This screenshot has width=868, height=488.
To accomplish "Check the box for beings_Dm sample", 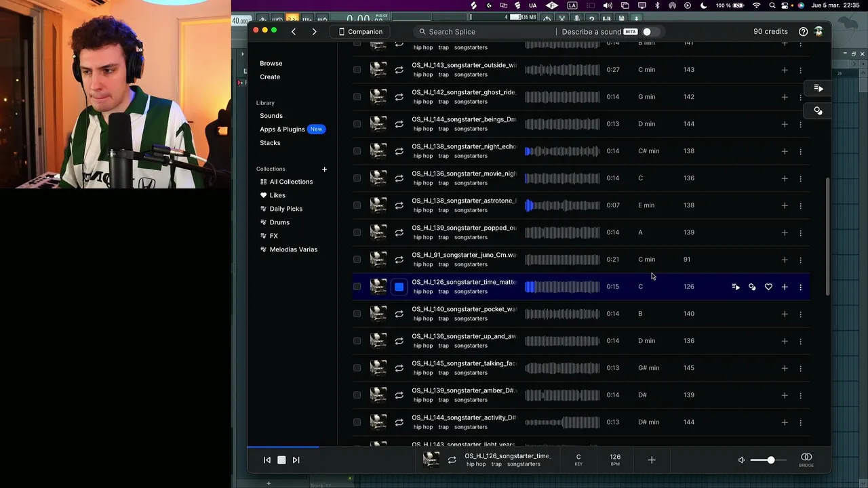I will tap(357, 124).
